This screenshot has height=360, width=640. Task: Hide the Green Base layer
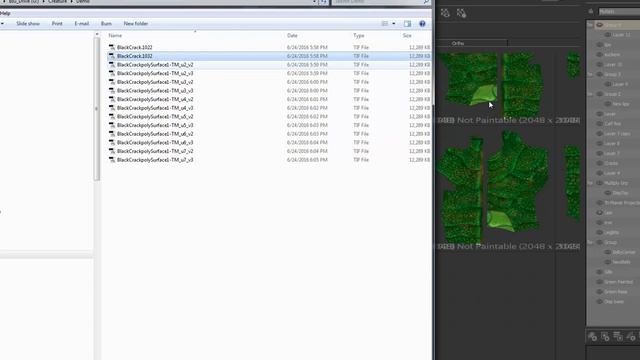click(600, 291)
